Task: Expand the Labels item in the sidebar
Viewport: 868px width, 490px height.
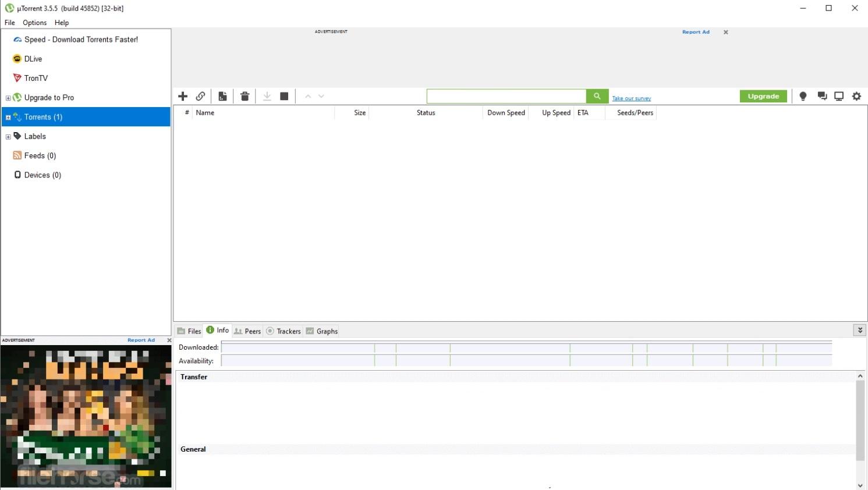Action: (x=8, y=136)
